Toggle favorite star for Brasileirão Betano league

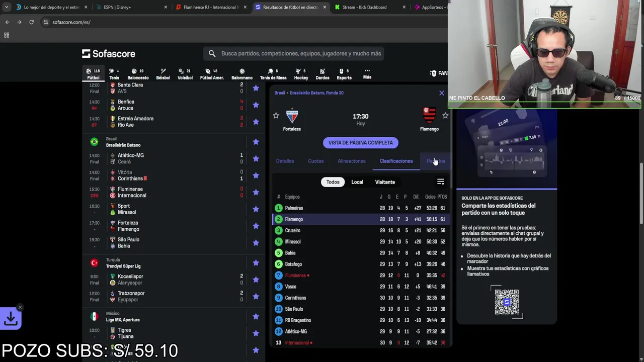pyautogui.click(x=256, y=142)
